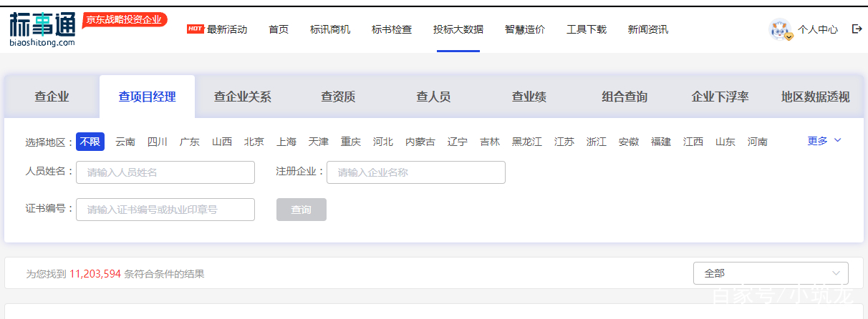Go to 首页 in the top navigation
The image size is (868, 319).
279,29
